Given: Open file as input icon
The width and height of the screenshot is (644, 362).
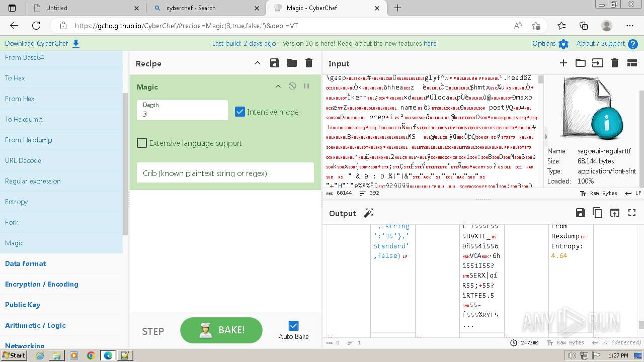Looking at the screenshot, I should pos(597,63).
